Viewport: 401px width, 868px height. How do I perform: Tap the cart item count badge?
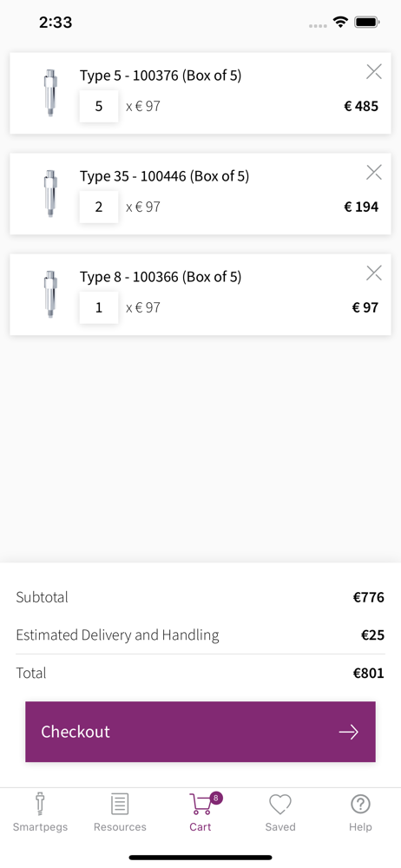(x=217, y=798)
